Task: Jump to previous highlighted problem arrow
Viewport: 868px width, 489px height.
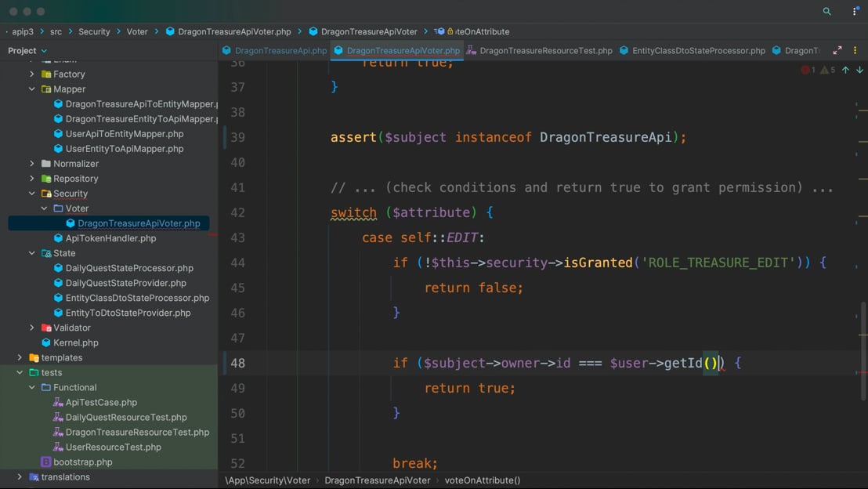Action: (845, 71)
